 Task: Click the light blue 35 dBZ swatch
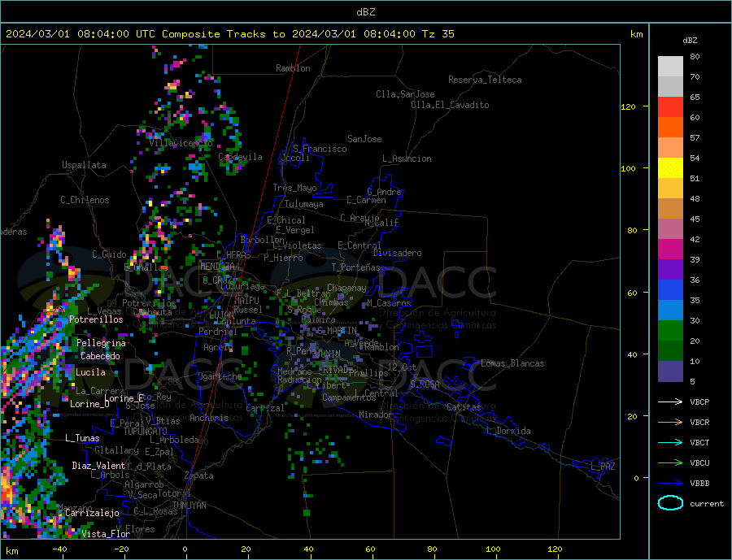670,310
